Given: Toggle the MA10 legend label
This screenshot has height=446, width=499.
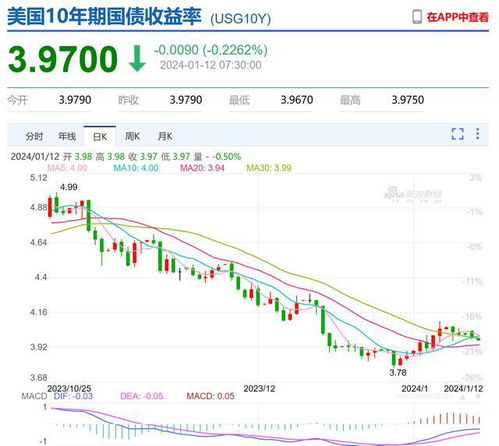Looking at the screenshot, I should 136,168.
